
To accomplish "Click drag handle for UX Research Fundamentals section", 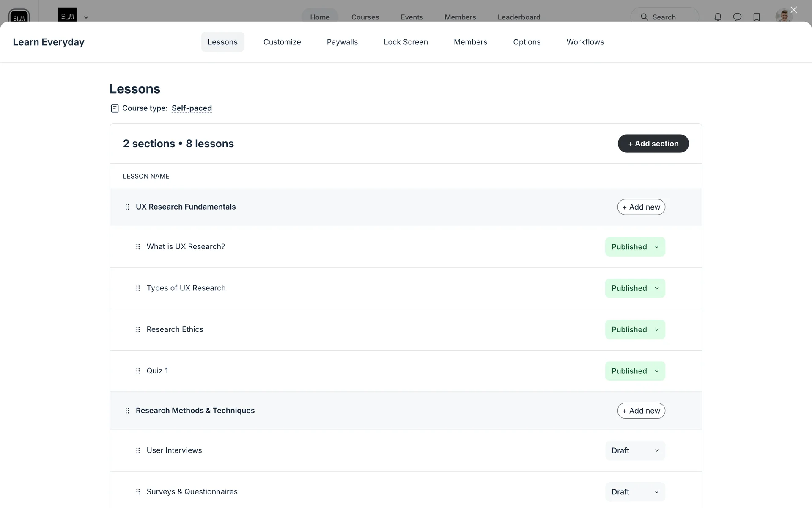I will pyautogui.click(x=127, y=207).
